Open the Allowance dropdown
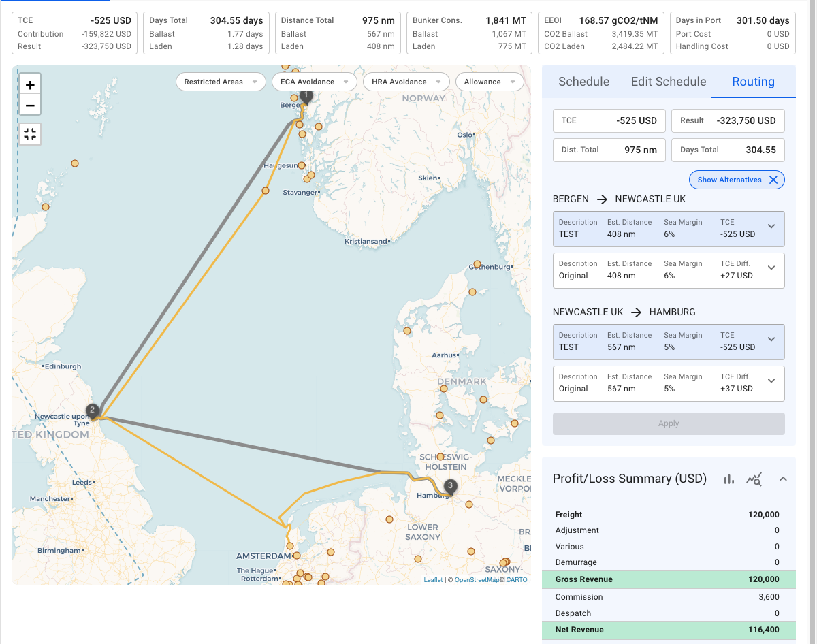817x644 pixels. (x=489, y=82)
